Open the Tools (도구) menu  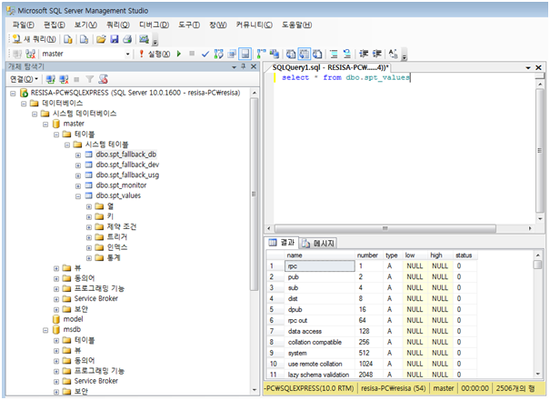(x=189, y=25)
